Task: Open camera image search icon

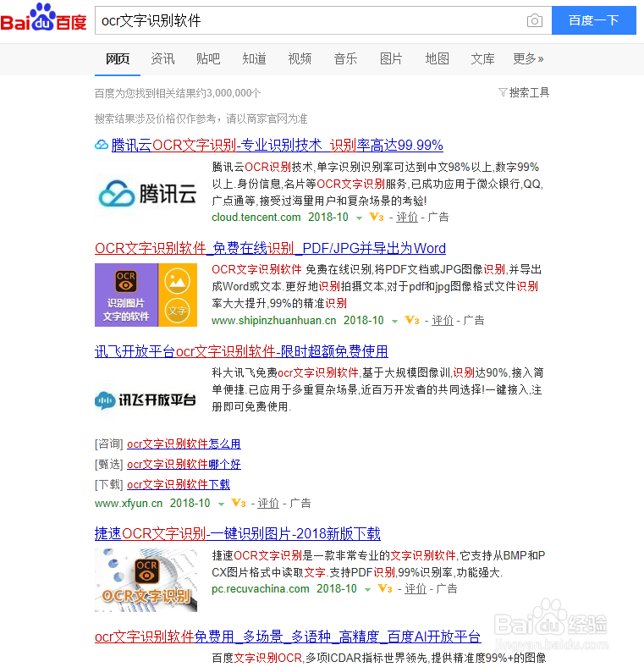Action: tap(534, 20)
